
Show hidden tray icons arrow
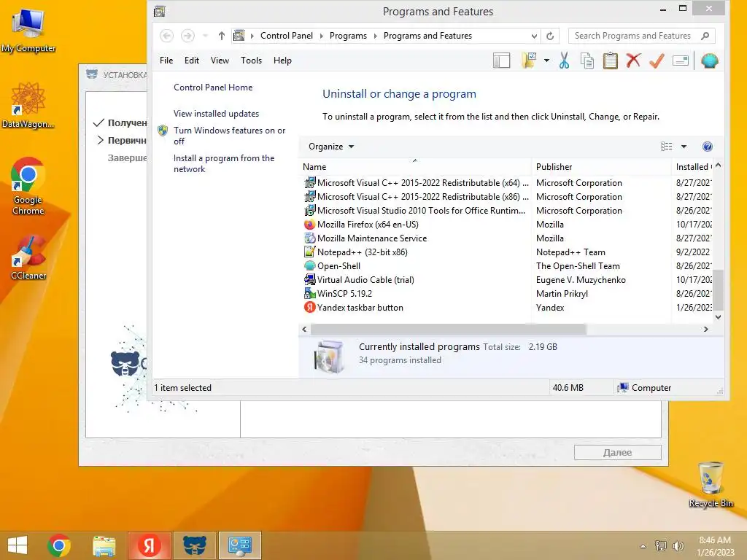tap(643, 546)
